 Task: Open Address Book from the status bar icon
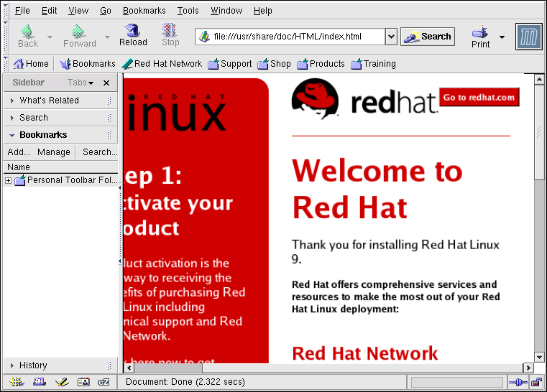point(83,382)
